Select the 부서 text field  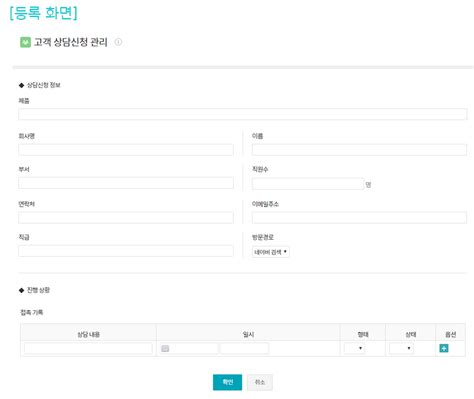coord(126,183)
